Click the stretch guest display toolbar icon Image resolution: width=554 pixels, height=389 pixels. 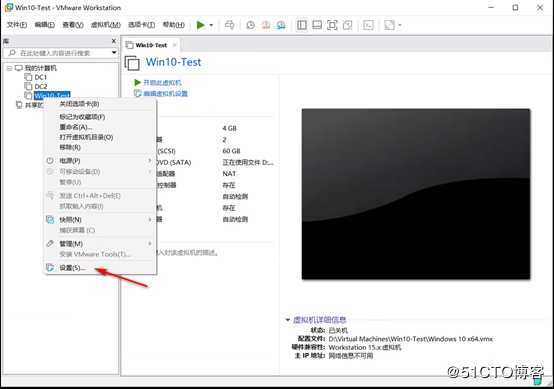point(389,25)
